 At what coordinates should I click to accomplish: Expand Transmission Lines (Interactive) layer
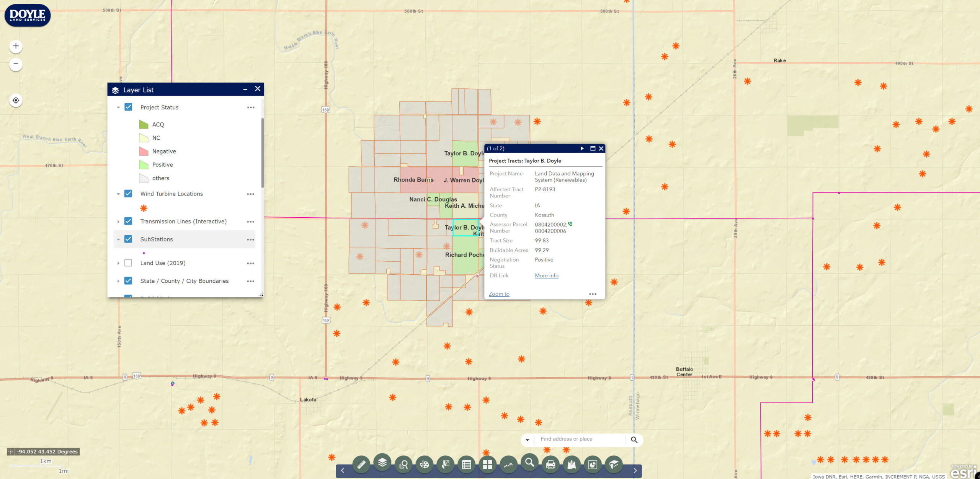(118, 222)
